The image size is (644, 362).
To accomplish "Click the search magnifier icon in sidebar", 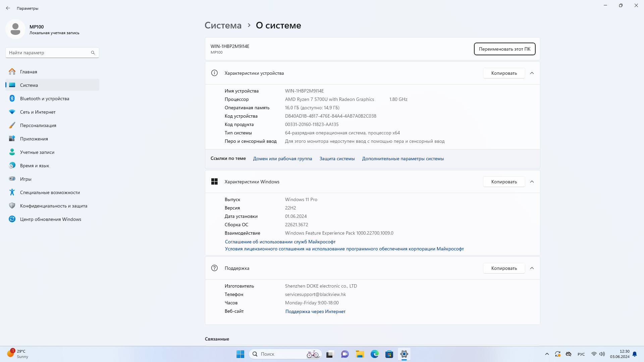I will (93, 53).
